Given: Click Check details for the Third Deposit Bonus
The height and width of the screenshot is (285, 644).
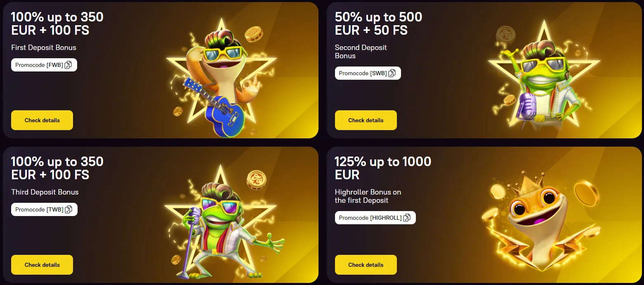Looking at the screenshot, I should tap(42, 265).
